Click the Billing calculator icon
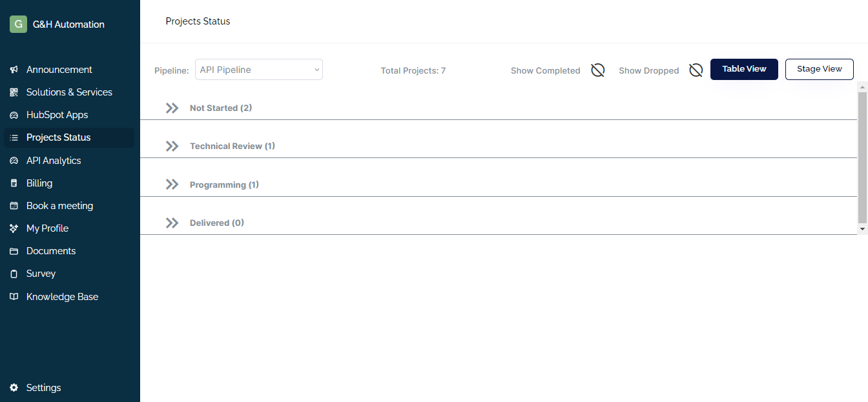The image size is (868, 402). pyautogui.click(x=14, y=183)
